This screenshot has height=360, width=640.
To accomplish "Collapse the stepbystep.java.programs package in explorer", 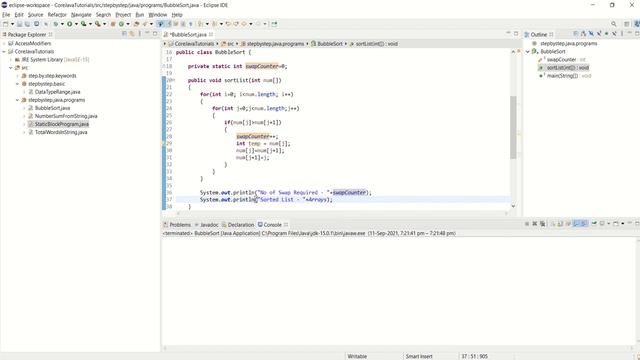I will (18, 100).
